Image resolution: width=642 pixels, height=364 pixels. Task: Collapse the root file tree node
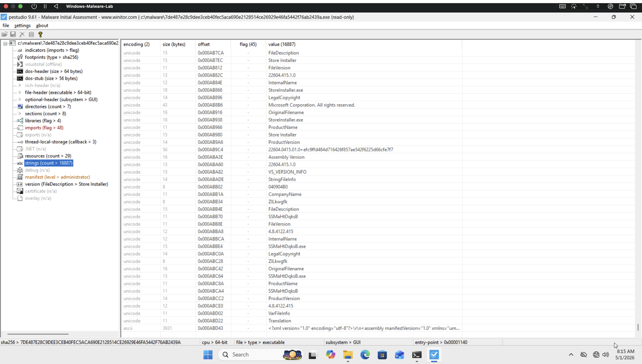pyautogui.click(x=5, y=44)
